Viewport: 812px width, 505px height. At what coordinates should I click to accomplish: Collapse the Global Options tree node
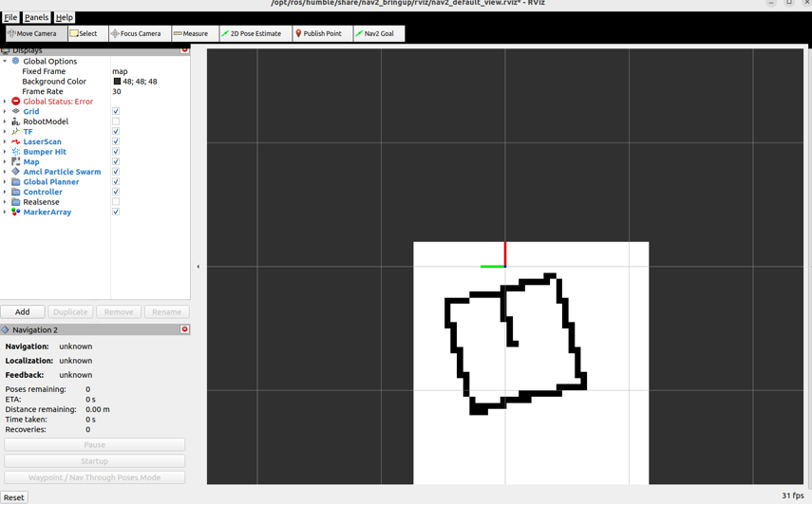5,61
